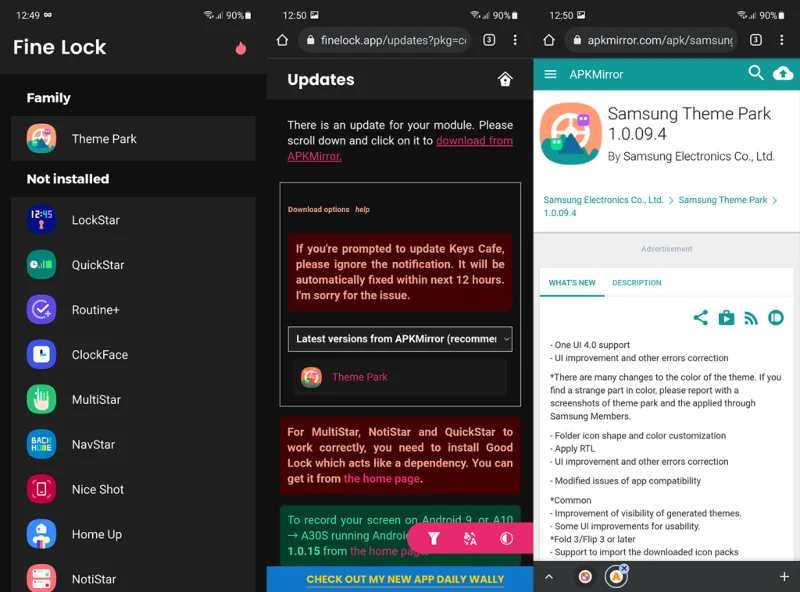Open the Daily Wally app banner

point(405,579)
